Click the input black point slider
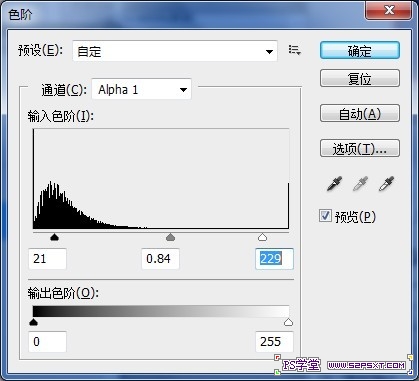Image resolution: width=419 pixels, height=381 pixels. (x=54, y=237)
